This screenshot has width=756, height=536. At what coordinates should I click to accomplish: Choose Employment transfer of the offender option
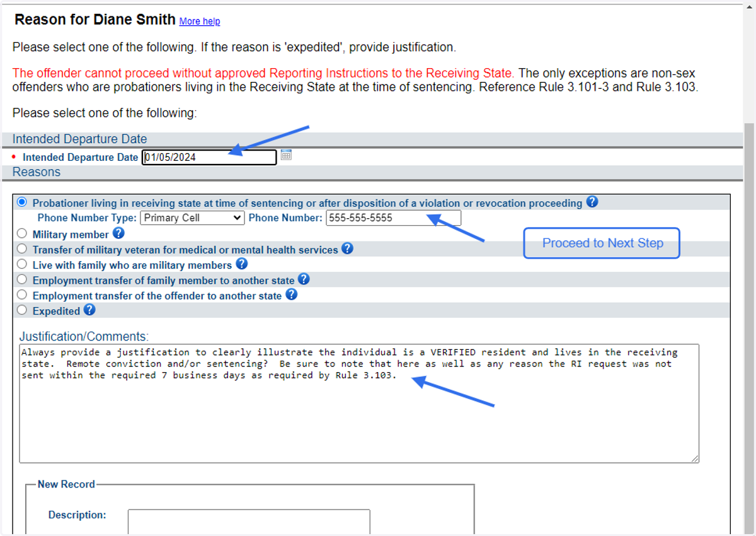(22, 294)
